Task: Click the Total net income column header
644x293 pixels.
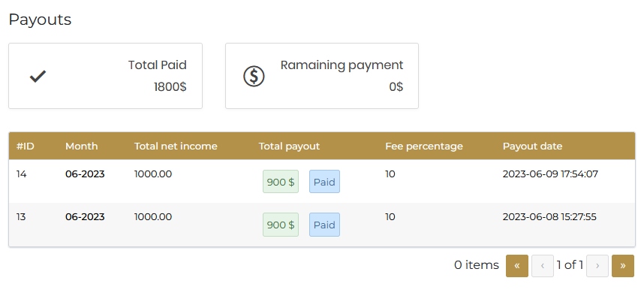Action: (176, 146)
